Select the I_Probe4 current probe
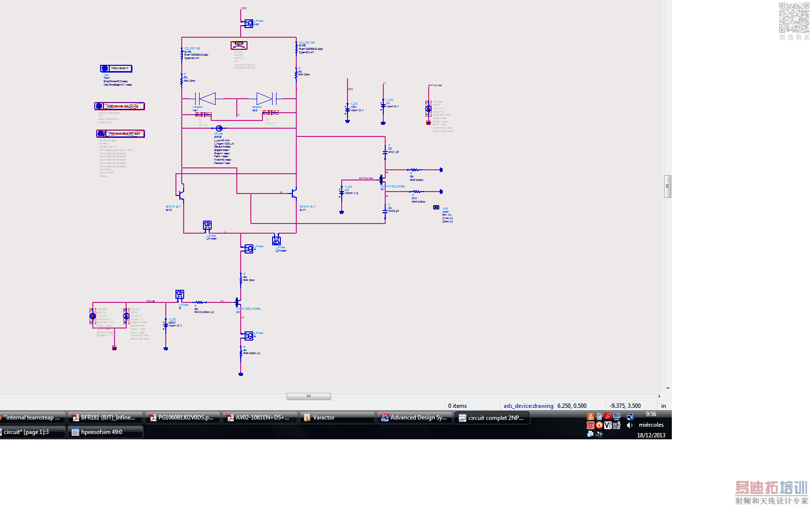This screenshot has width=812, height=508. click(276, 240)
